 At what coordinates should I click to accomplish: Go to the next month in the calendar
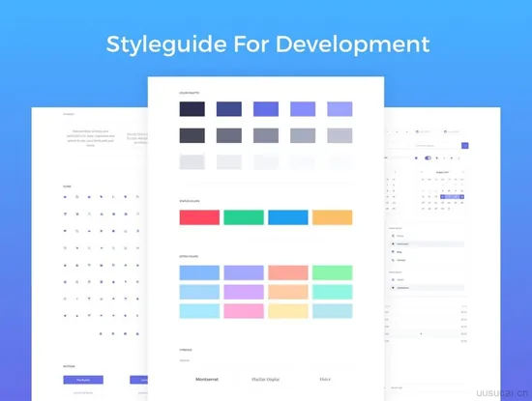pos(462,172)
